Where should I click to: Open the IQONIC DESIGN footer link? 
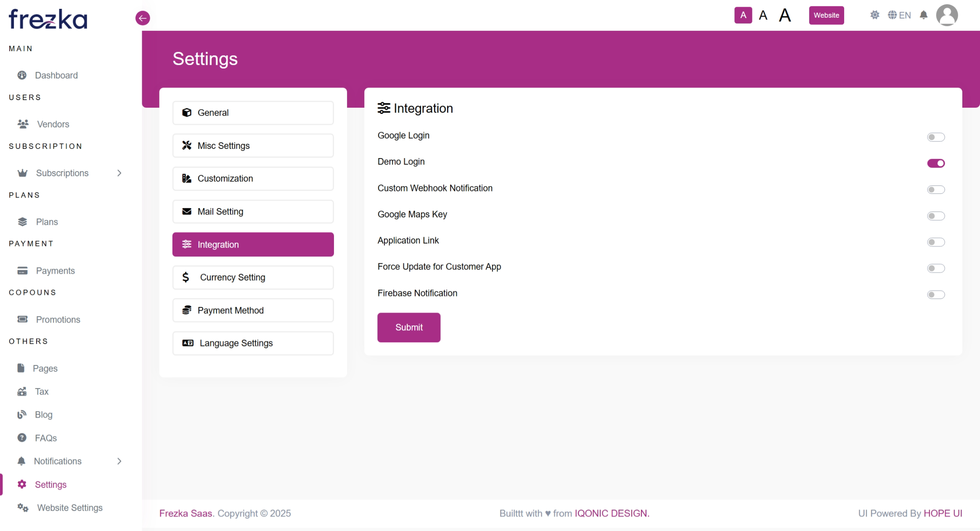612,513
